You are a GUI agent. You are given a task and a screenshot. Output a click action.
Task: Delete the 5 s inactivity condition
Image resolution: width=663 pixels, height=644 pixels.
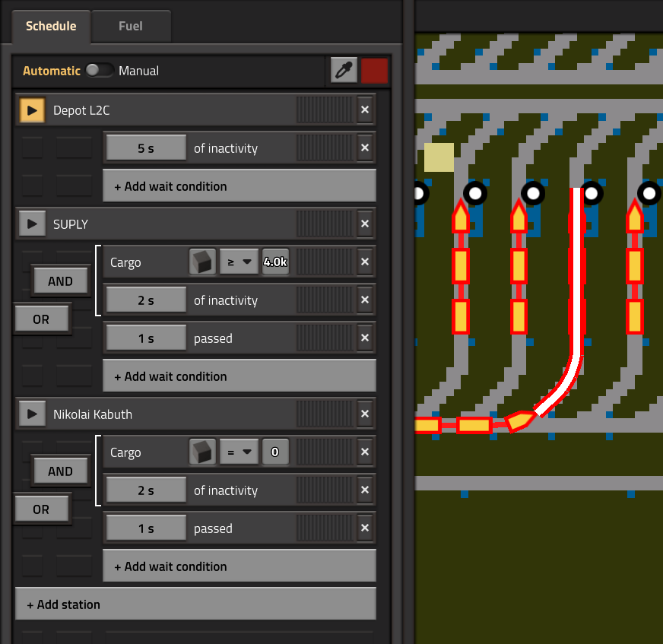pos(365,148)
